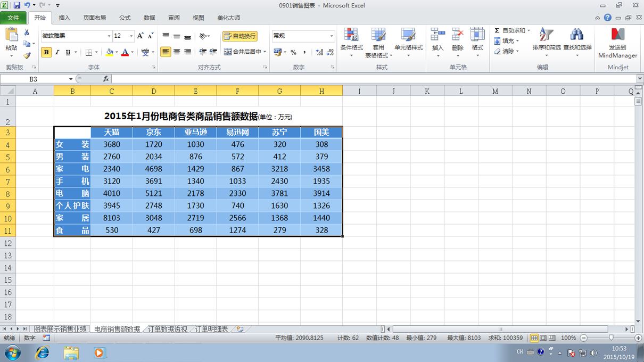Click the insert function fx icon
Viewport: 644px width, 362px height.
(x=106, y=79)
